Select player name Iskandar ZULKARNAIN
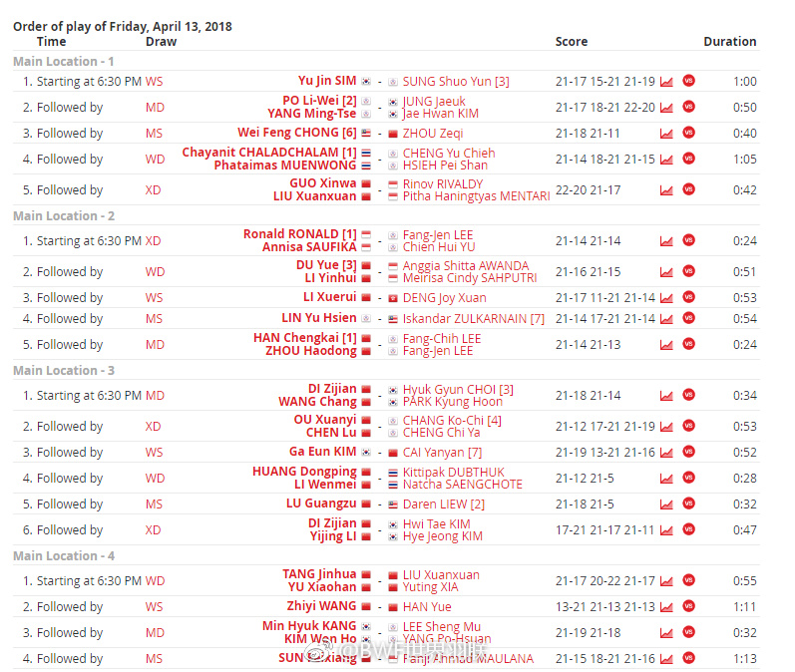Image resolution: width=795 pixels, height=672 pixels. 473,319
